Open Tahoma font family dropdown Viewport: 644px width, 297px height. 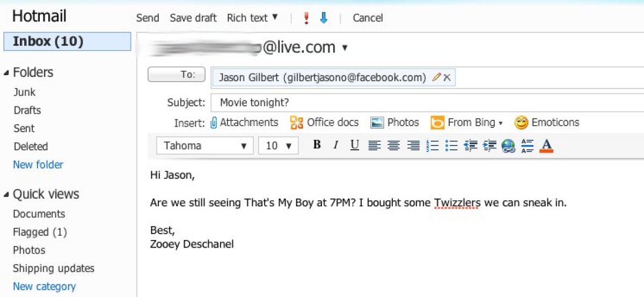pos(204,146)
